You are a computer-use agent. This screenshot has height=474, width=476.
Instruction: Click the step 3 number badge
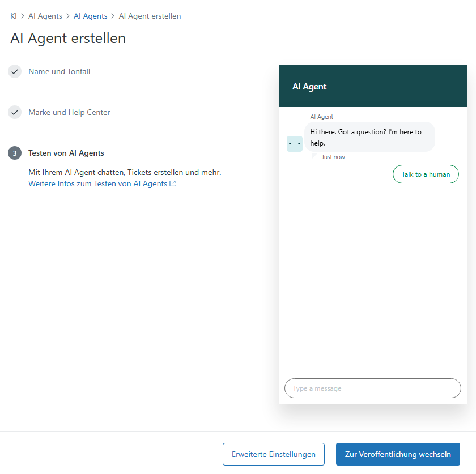pyautogui.click(x=15, y=153)
